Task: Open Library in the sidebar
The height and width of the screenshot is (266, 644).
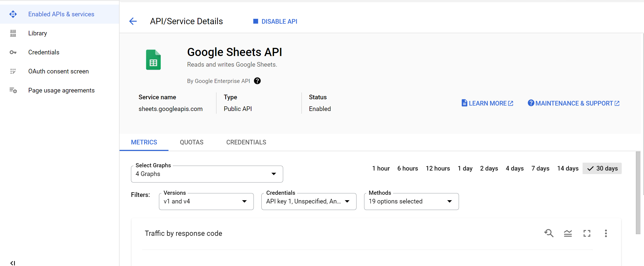Action: [x=60, y=33]
